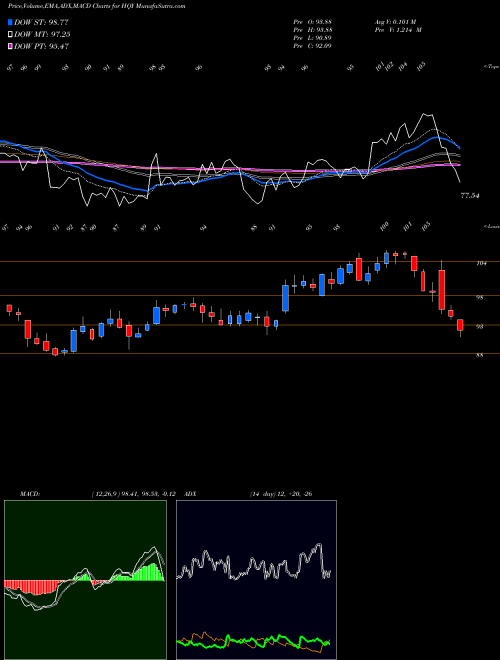Click the MACD histogram chart panel
Screen dimensions: 500x660
85,580
